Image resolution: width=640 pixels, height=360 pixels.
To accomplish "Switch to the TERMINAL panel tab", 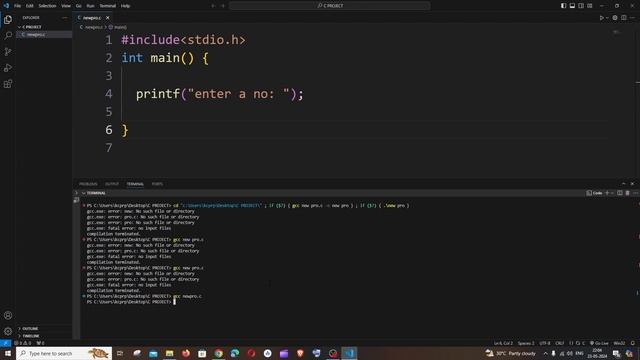I will pyautogui.click(x=135, y=184).
